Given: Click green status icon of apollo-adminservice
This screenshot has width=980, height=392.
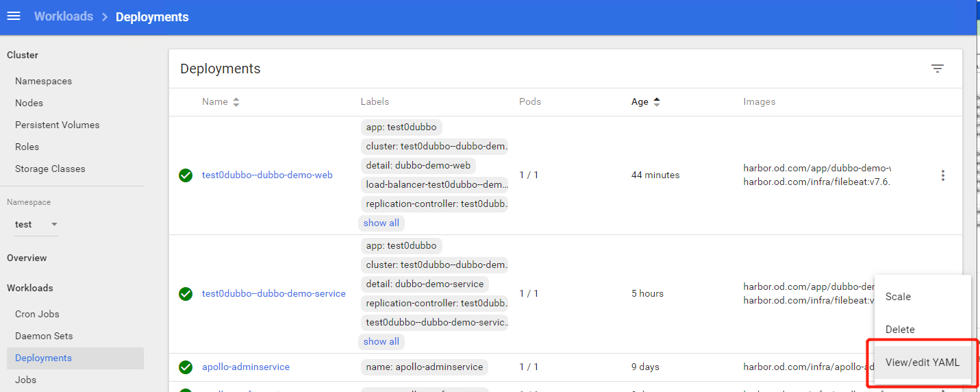Looking at the screenshot, I should [x=186, y=367].
